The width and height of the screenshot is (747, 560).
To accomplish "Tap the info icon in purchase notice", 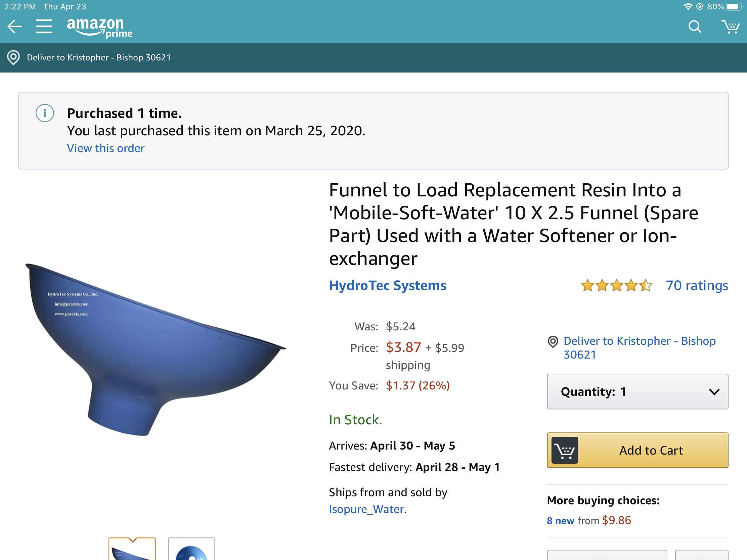I will (45, 113).
